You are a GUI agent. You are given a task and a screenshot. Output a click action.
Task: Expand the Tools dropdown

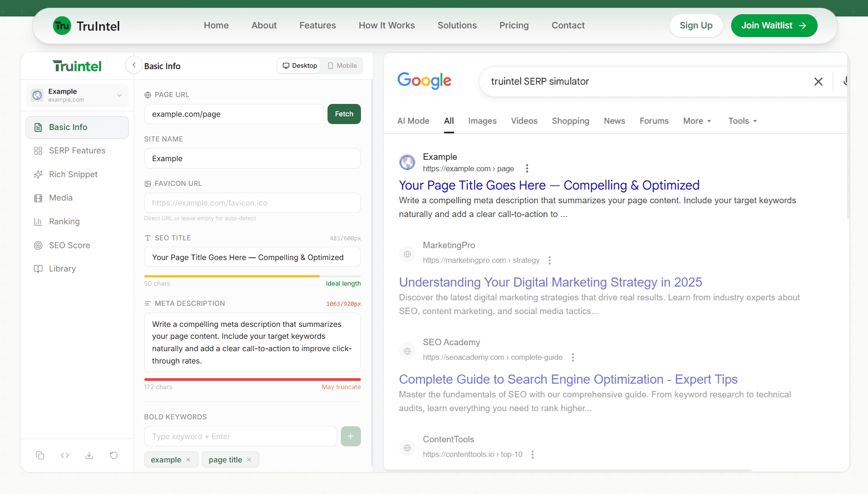point(742,121)
